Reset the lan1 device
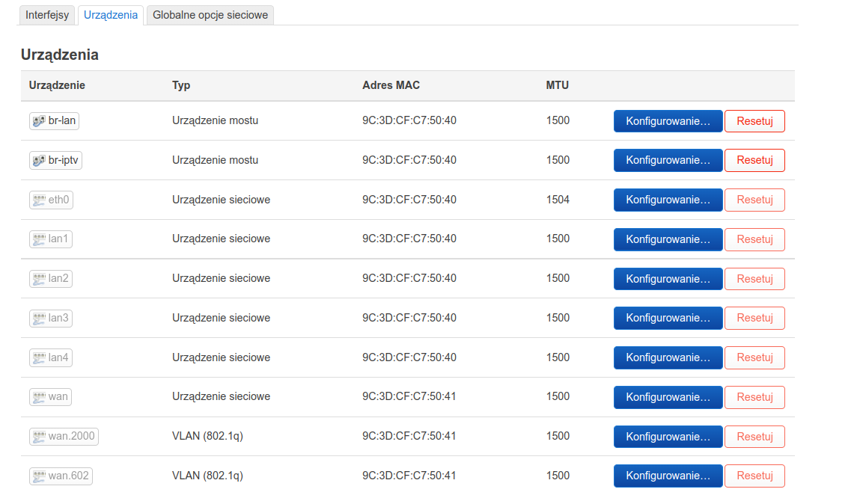Viewport: 860px width, 504px height. tap(754, 239)
